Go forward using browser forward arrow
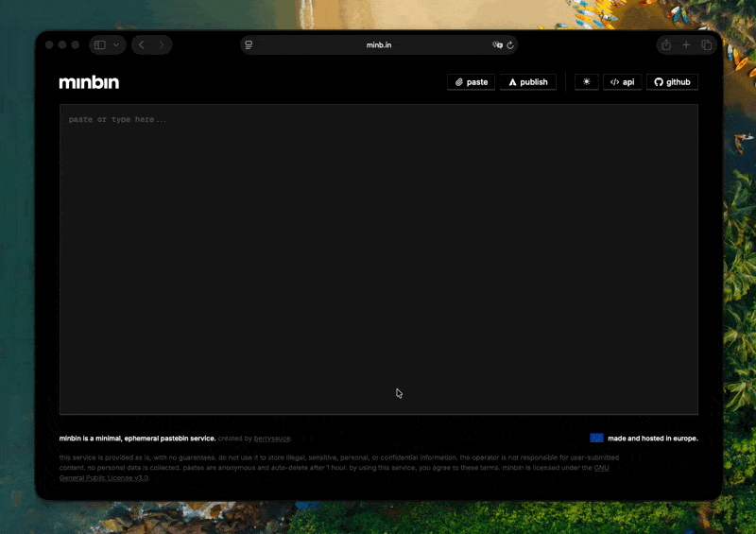Image resolution: width=756 pixels, height=534 pixels. (x=162, y=44)
